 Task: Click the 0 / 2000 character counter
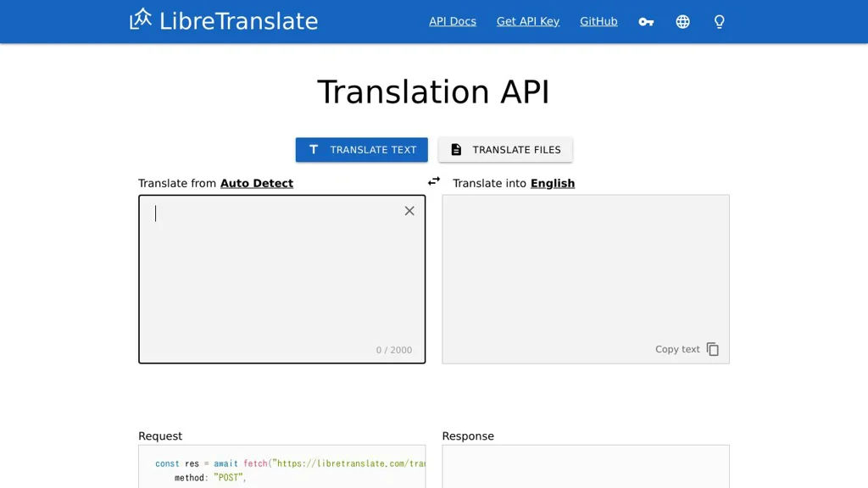[x=393, y=349]
